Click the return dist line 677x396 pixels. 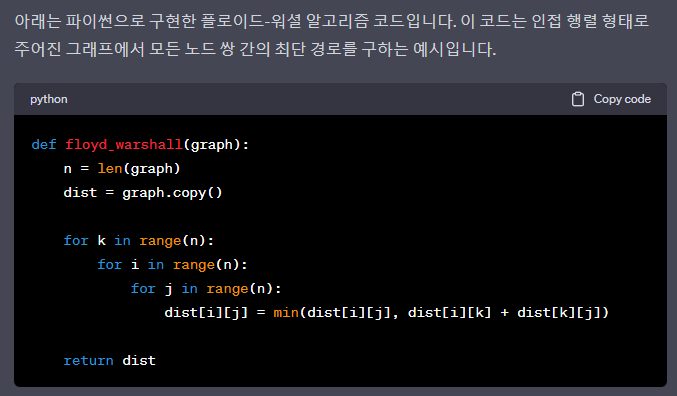[x=109, y=360]
